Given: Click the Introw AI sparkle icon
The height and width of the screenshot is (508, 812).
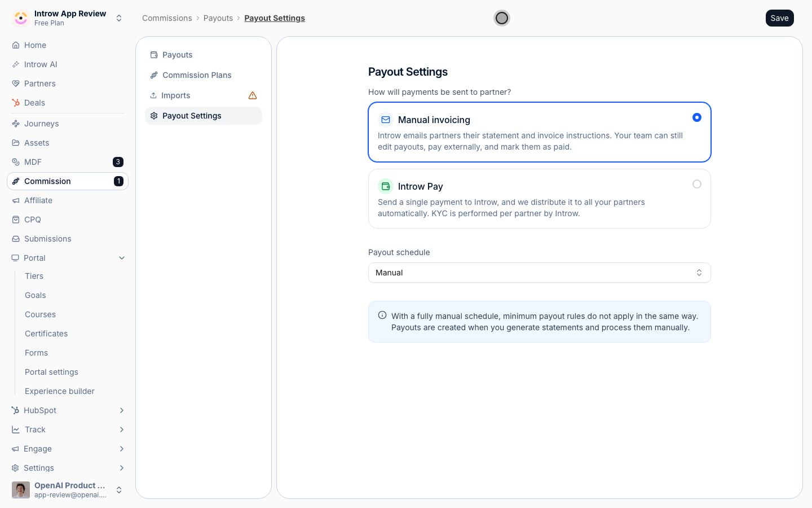Looking at the screenshot, I should [16, 64].
